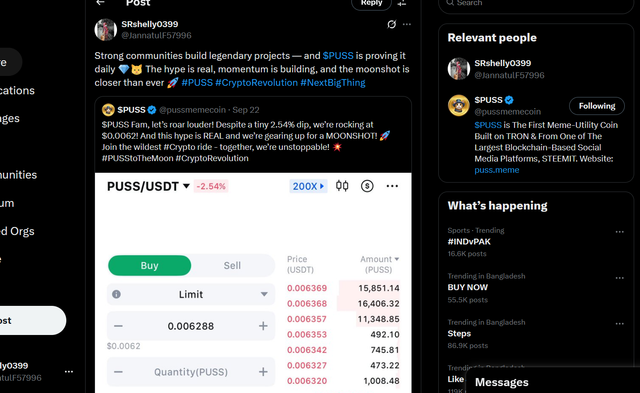Click the Following button for $PUSS
This screenshot has width=640, height=393.
pyautogui.click(x=597, y=106)
